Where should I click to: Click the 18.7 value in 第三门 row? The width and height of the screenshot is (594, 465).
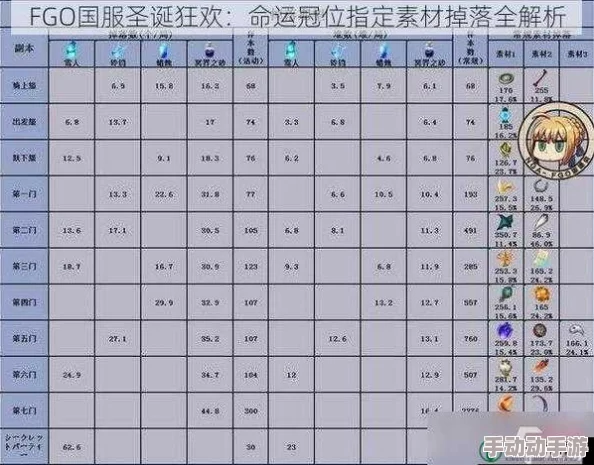tap(72, 266)
